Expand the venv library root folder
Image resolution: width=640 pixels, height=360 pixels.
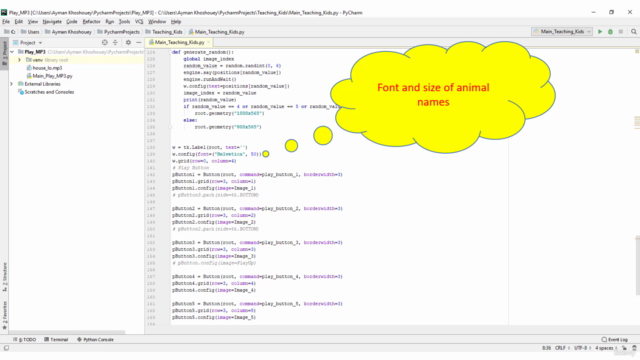pyautogui.click(x=19, y=60)
